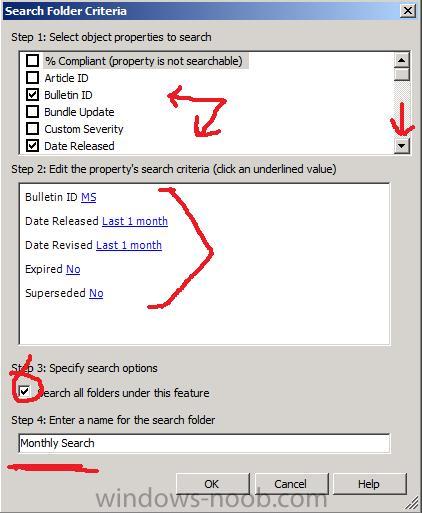The width and height of the screenshot is (422, 513).
Task: Open Date Revised Last 1 month link
Action: click(x=129, y=245)
